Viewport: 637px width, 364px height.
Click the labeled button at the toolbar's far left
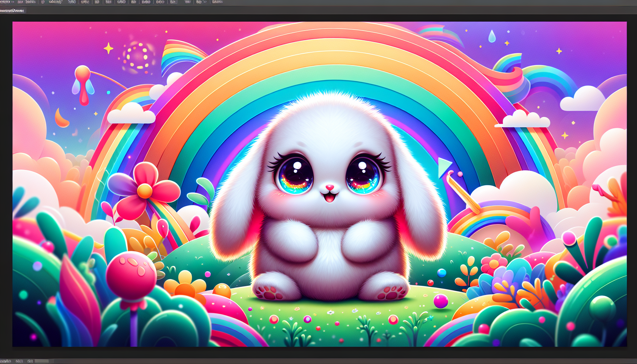pyautogui.click(x=5, y=2)
